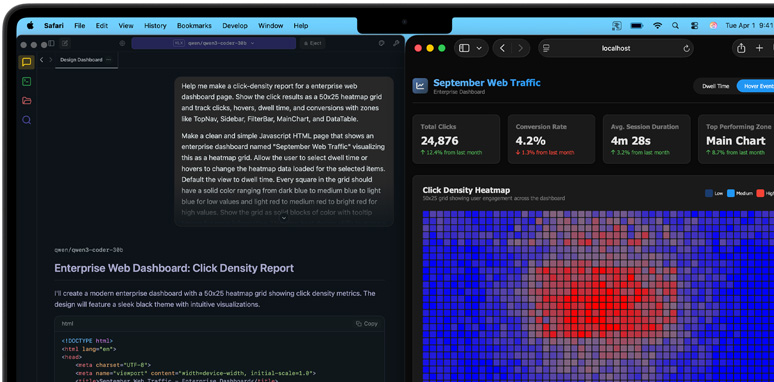Show the Safari sidebar
Viewport: 774px width, 382px height.
[464, 48]
